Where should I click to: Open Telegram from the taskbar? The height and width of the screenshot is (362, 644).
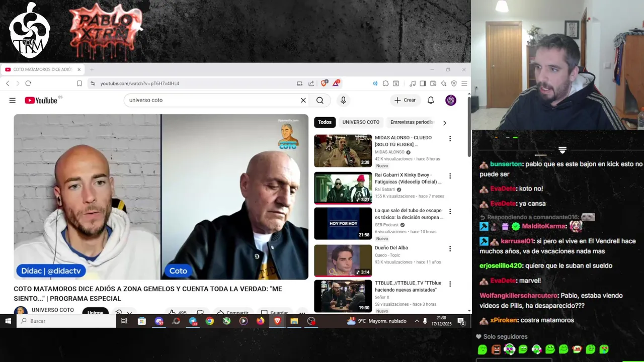click(x=193, y=321)
